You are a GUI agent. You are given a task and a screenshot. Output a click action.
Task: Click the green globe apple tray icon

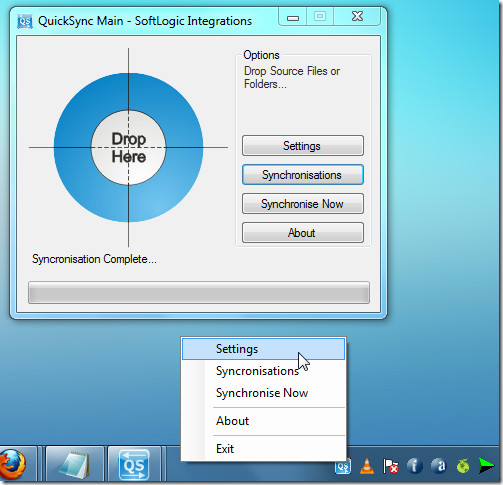tap(463, 466)
